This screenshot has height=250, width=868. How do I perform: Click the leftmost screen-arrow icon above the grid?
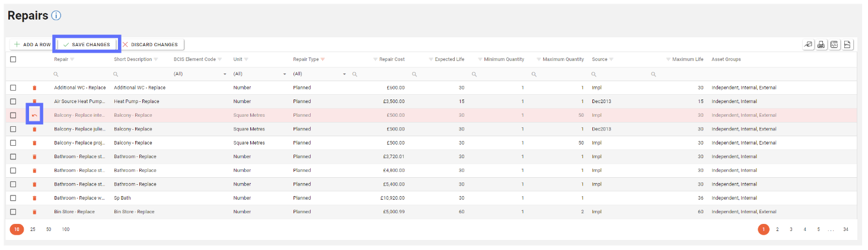pyautogui.click(x=808, y=44)
